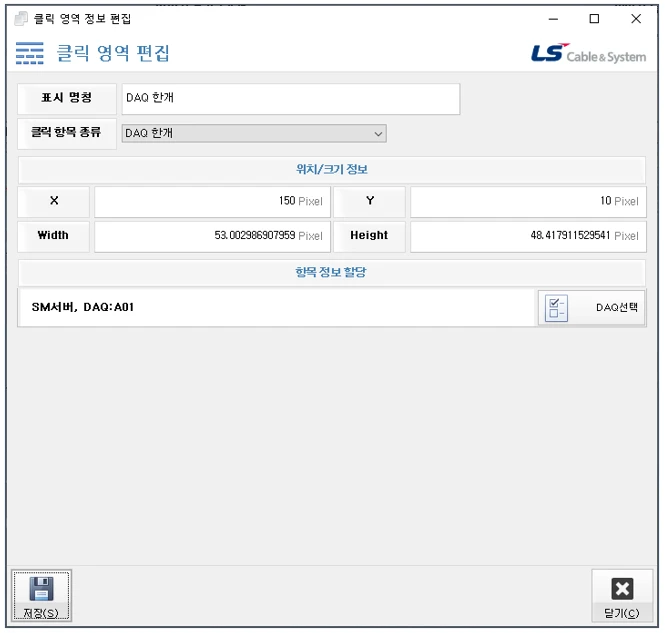Click the Width value field
This screenshot has width=665, height=633.
pos(212,237)
